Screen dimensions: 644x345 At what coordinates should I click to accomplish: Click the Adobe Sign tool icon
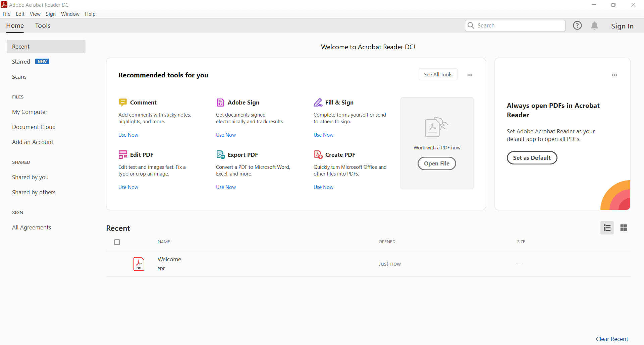coord(220,102)
